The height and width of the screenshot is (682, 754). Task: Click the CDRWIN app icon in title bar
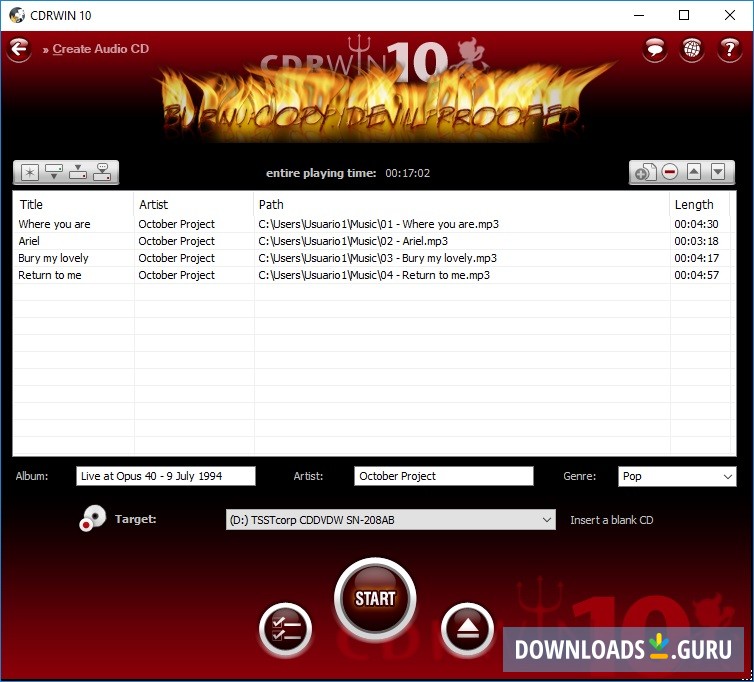(x=17, y=15)
